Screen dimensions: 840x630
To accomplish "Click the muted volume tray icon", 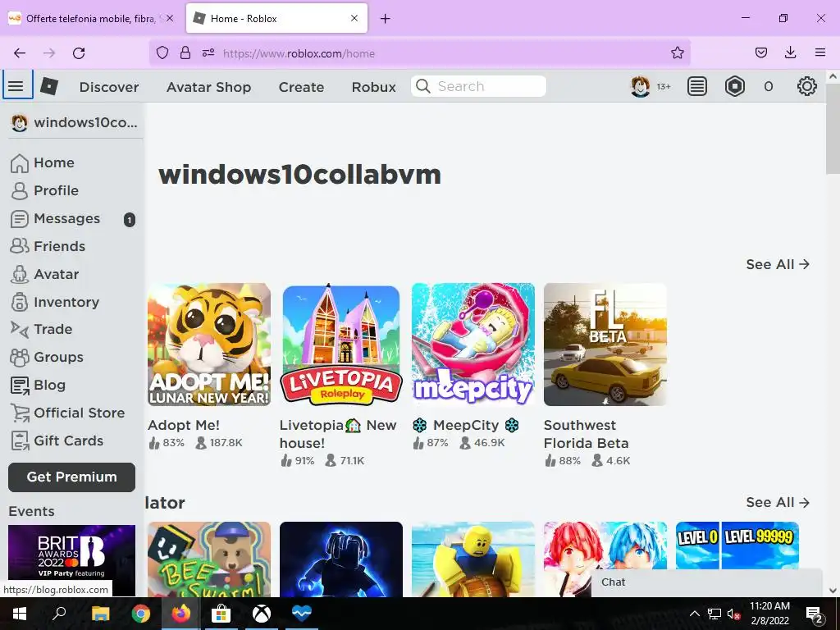I will pyautogui.click(x=733, y=614).
